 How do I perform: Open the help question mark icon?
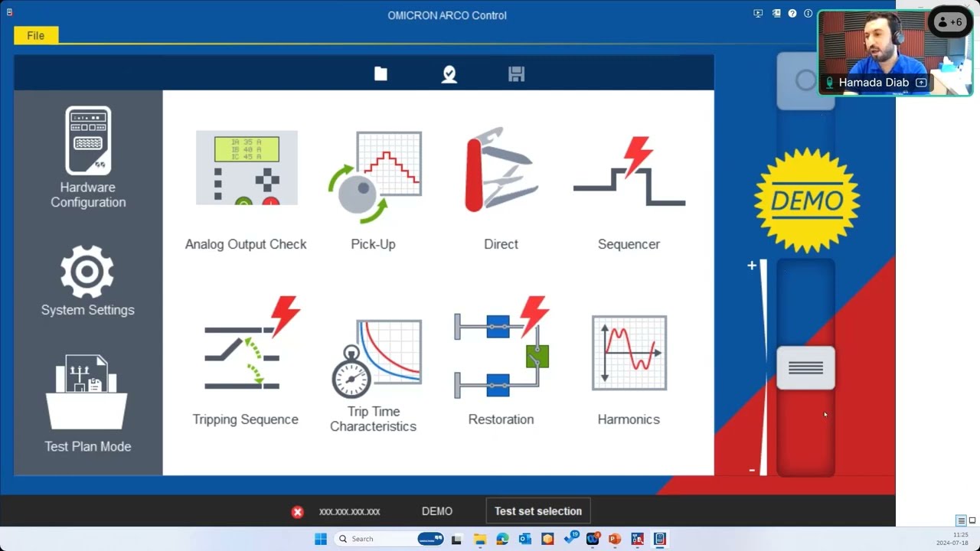[792, 14]
